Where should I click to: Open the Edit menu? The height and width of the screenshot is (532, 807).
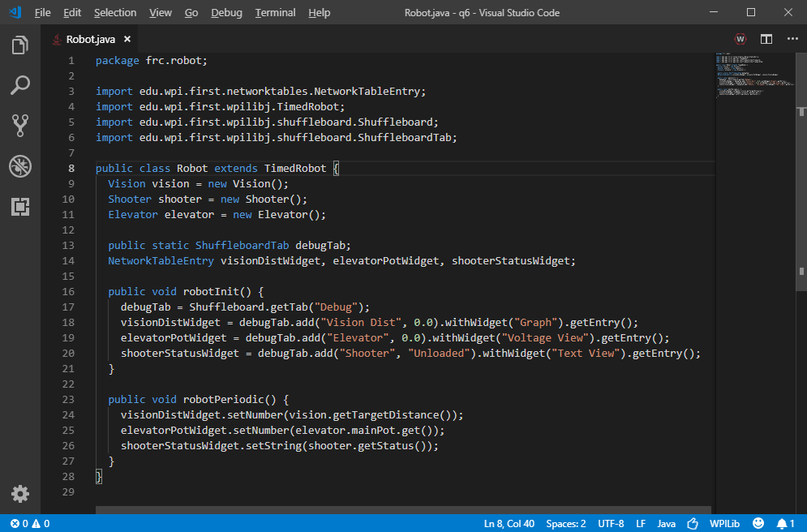coord(72,12)
